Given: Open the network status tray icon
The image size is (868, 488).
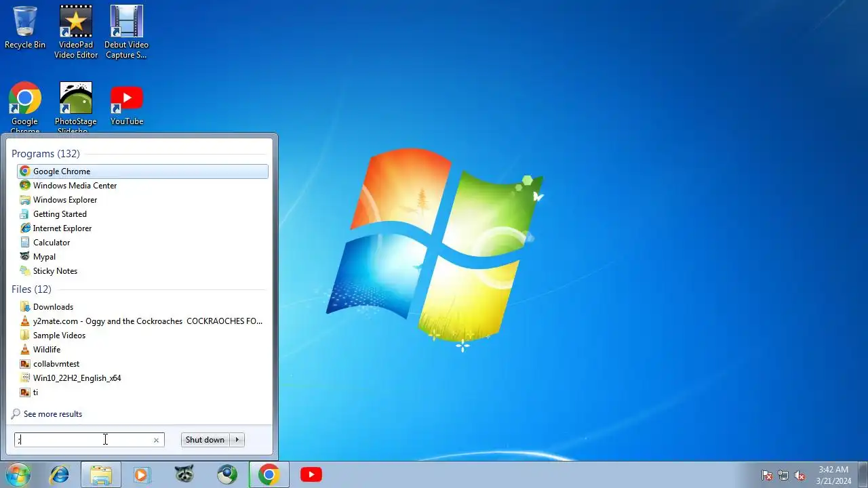Looking at the screenshot, I should 783,475.
